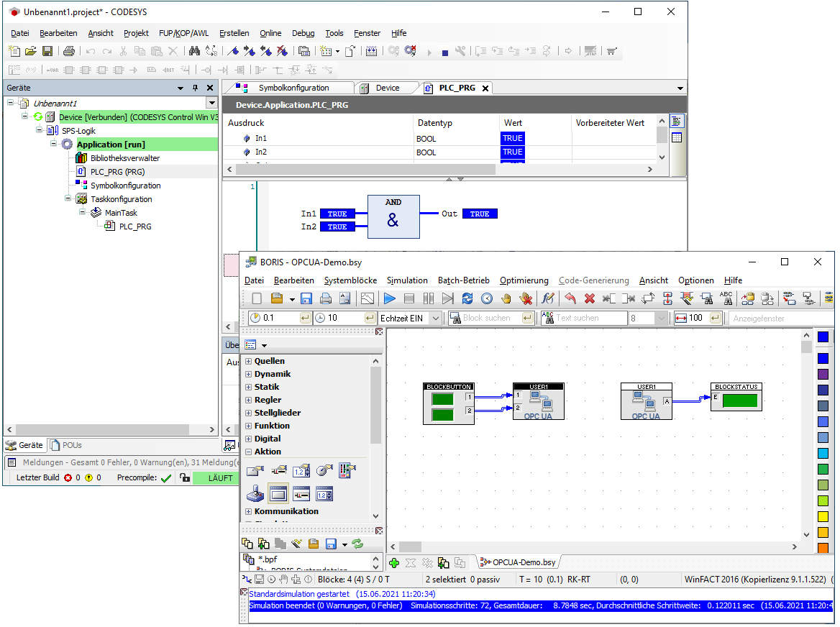Expand the Quellen block category
The height and width of the screenshot is (627, 840).
click(249, 362)
